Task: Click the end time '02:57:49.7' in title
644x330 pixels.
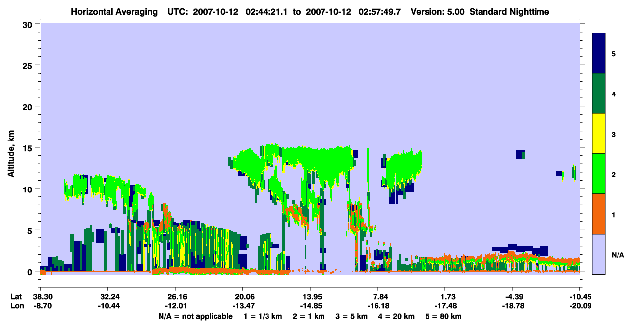Action: (x=381, y=12)
